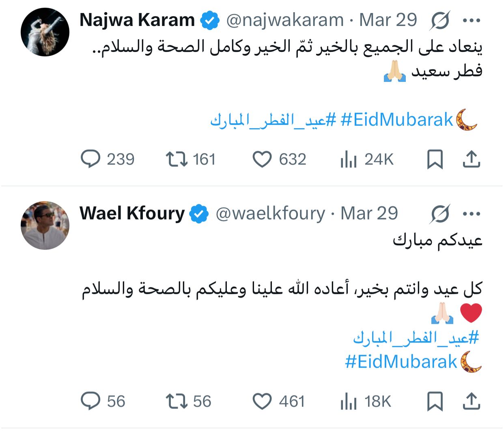The image size is (504, 433).
Task: View analytics for Wael Kfoury's tweet
Action: pyautogui.click(x=348, y=401)
